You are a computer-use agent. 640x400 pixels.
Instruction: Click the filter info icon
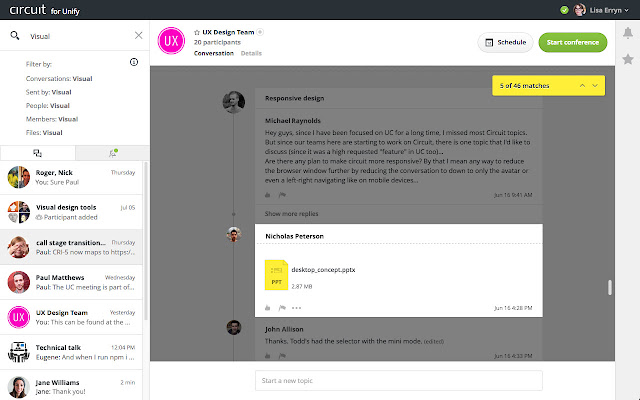[134, 62]
